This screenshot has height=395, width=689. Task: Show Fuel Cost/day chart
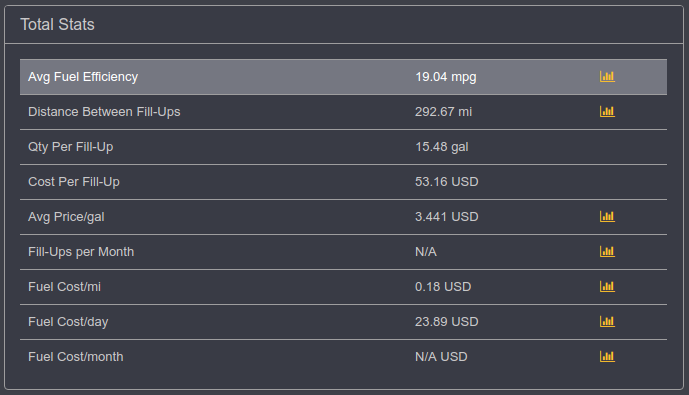click(607, 322)
